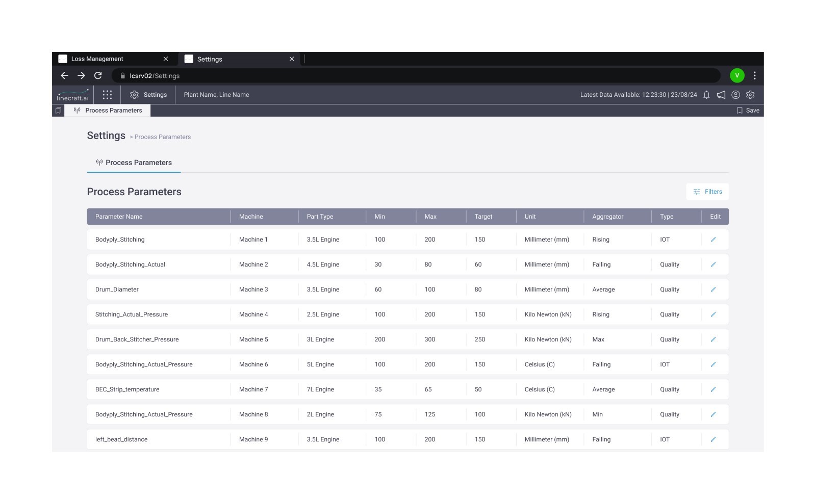Open the Settings module in header
Image resolution: width=816 pixels, height=504 pixels.
[148, 95]
